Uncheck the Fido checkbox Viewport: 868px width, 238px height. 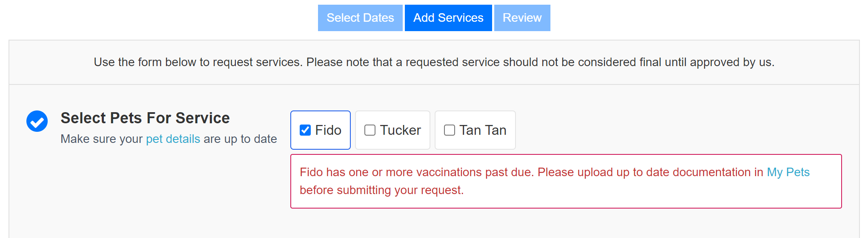pos(305,130)
